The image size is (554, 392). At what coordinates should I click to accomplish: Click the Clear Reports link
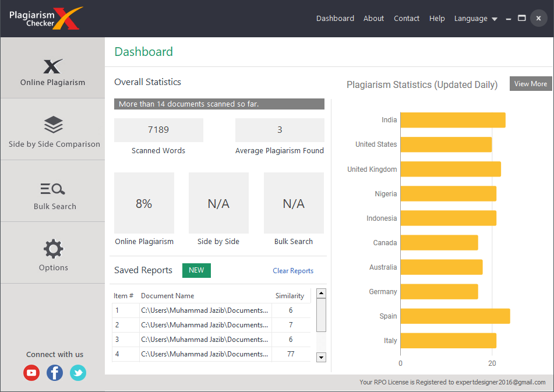tap(293, 271)
